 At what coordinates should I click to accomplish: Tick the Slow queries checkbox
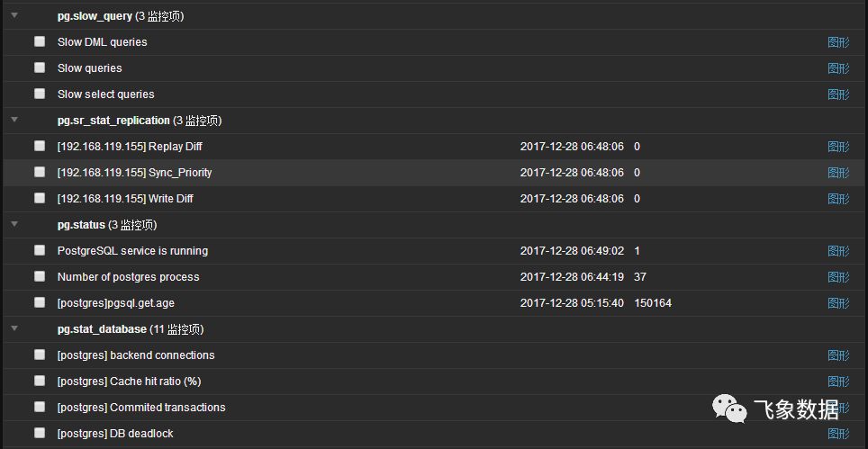[40, 67]
